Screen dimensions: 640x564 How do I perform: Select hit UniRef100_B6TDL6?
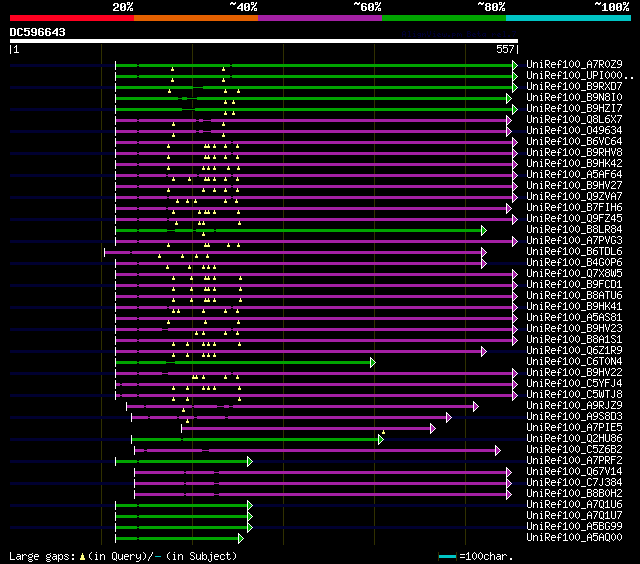tap(574, 252)
